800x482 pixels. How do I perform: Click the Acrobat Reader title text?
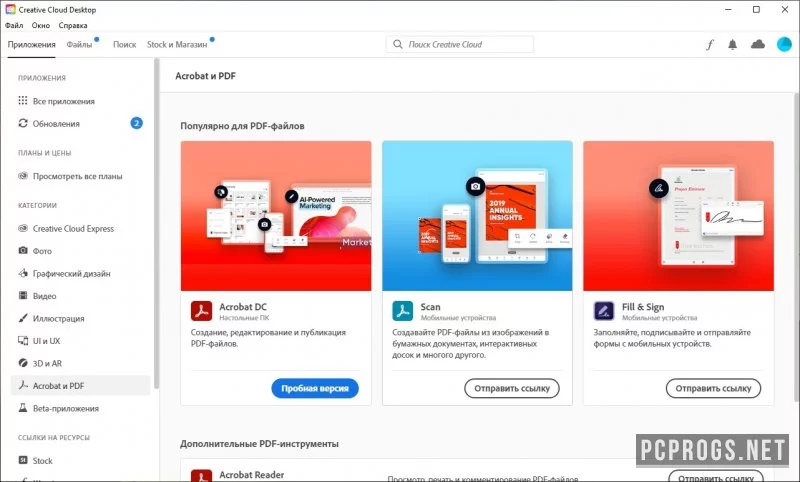click(x=252, y=474)
